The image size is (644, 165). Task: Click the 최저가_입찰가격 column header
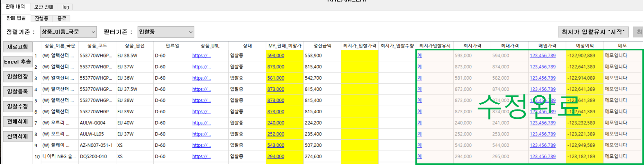point(360,46)
